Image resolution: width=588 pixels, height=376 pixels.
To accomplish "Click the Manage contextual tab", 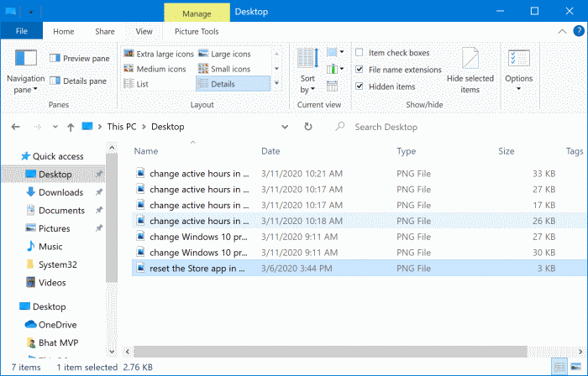I will coord(197,13).
